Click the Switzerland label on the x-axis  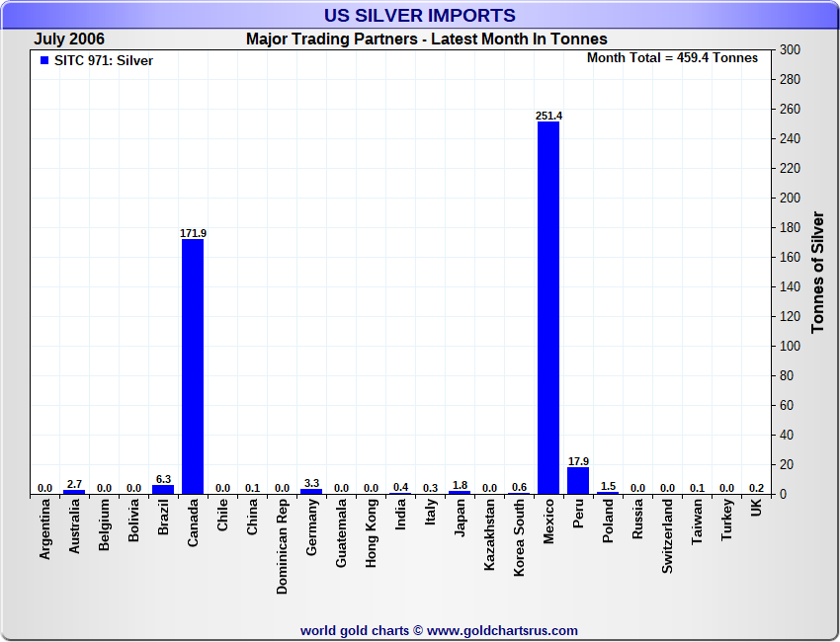(668, 535)
